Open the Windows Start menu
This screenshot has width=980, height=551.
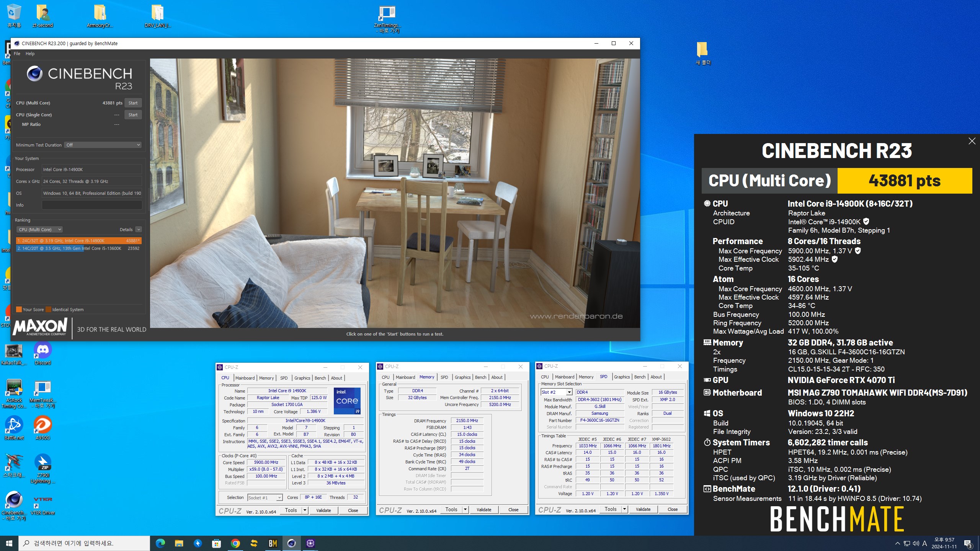pos(9,543)
